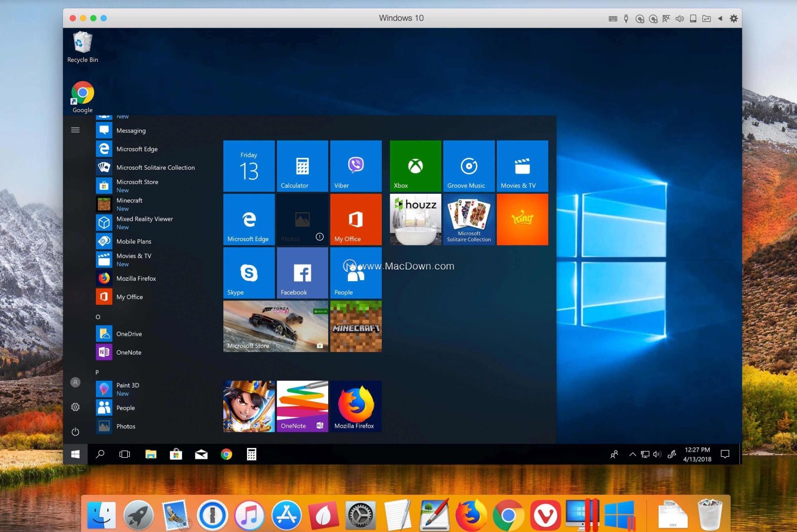Open Parallels configuration gear icon

click(734, 18)
